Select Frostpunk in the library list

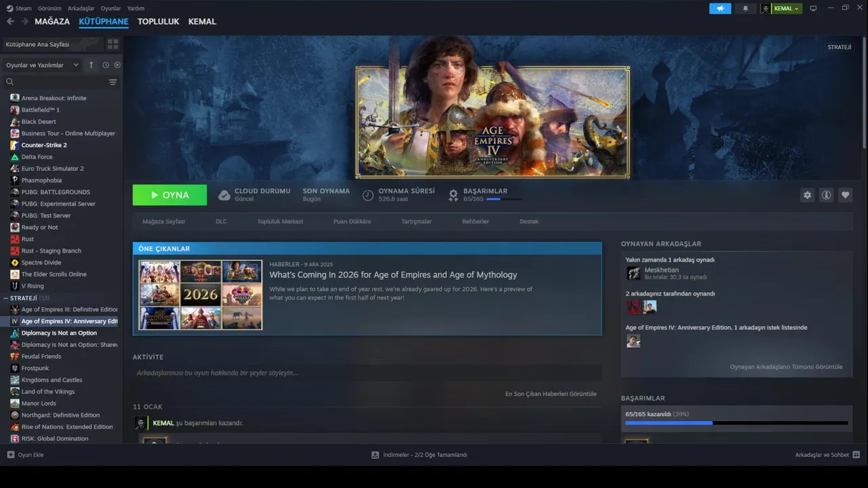tap(35, 368)
